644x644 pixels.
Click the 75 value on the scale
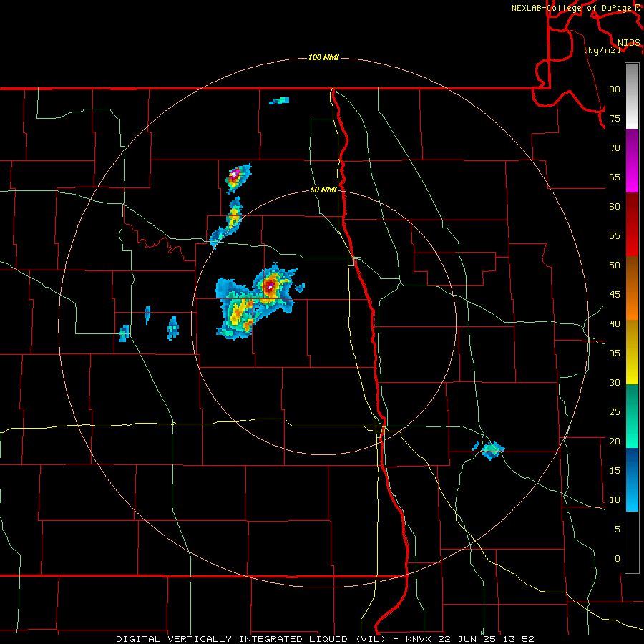tap(615, 119)
